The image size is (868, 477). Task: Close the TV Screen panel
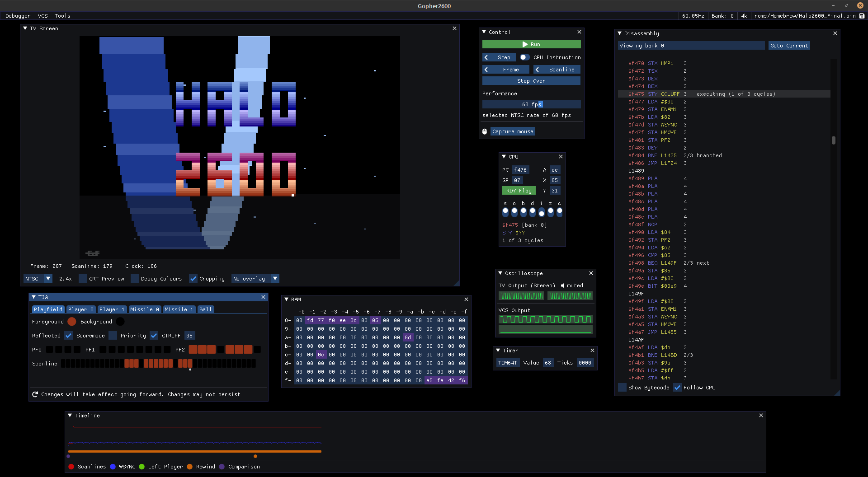click(x=455, y=28)
